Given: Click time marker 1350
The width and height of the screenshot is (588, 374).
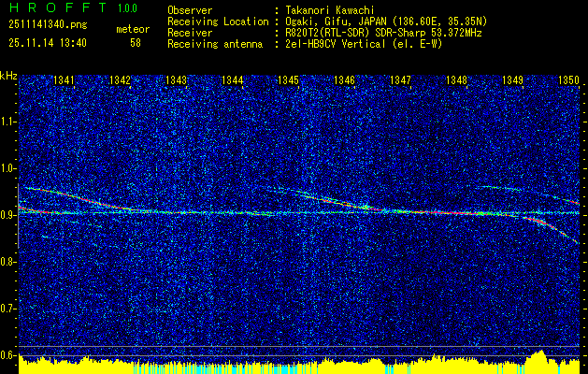Looking at the screenshot, I should [568, 79].
